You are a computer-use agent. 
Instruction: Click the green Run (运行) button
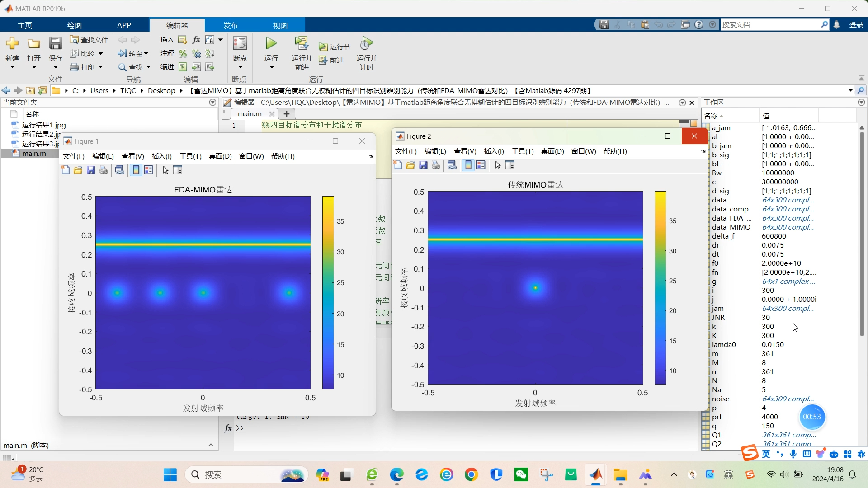click(x=271, y=44)
